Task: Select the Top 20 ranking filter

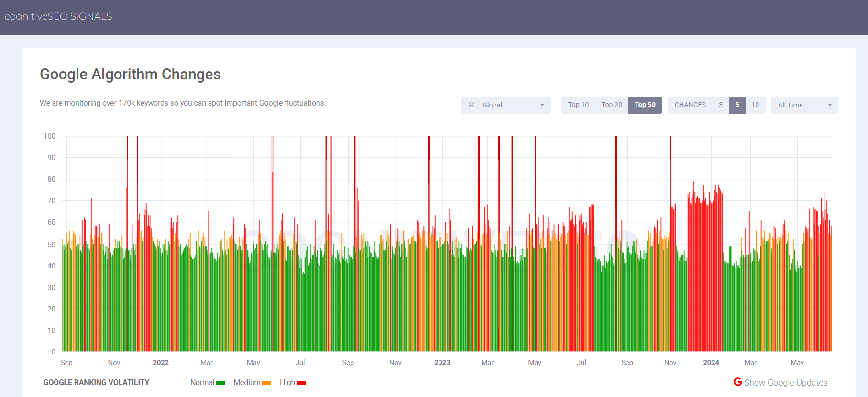Action: click(x=612, y=105)
